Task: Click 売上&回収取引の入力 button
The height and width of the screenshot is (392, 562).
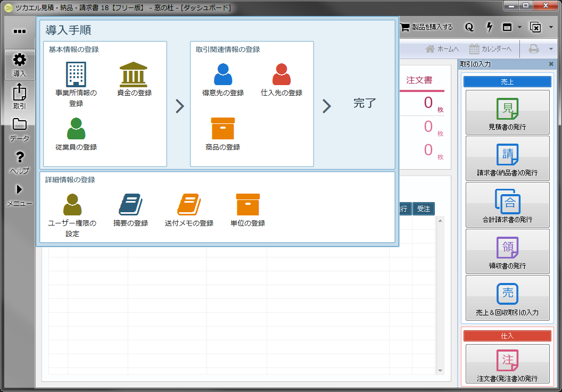Action: coord(507,298)
